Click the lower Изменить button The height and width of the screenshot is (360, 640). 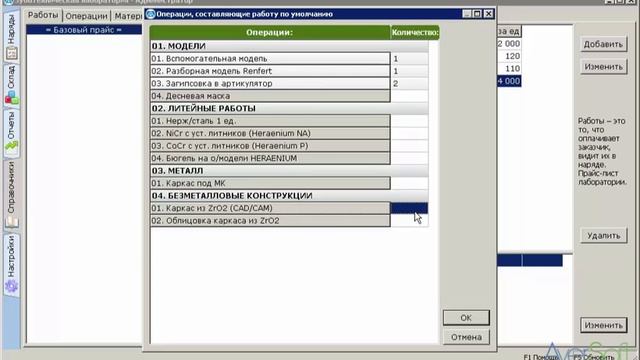tap(603, 325)
